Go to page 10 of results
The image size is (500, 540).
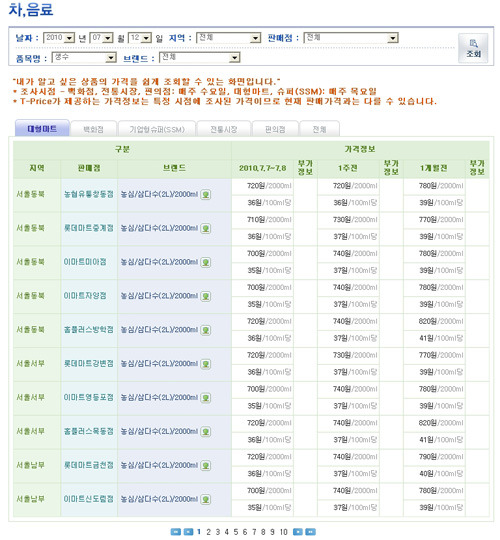point(283,532)
